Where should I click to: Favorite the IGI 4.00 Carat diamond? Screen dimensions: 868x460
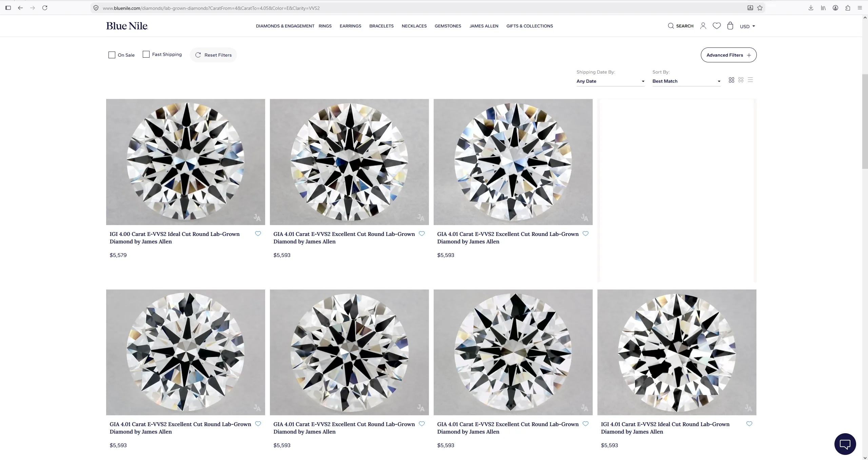tap(258, 234)
